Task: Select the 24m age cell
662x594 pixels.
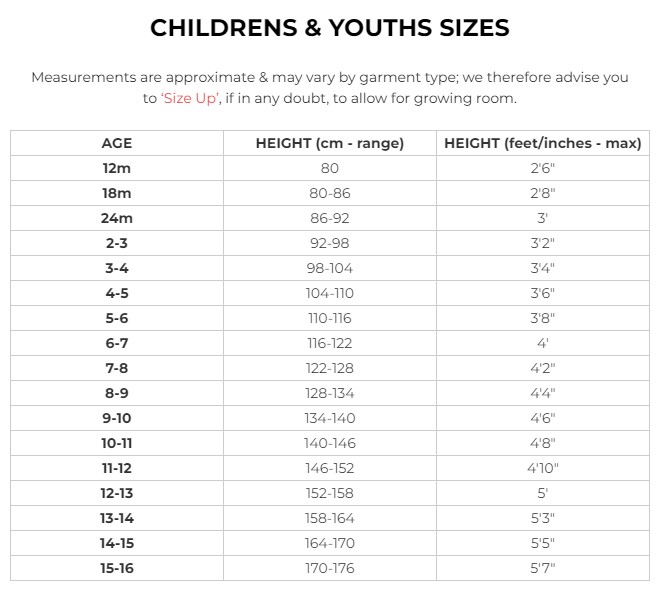Action: 117,218
